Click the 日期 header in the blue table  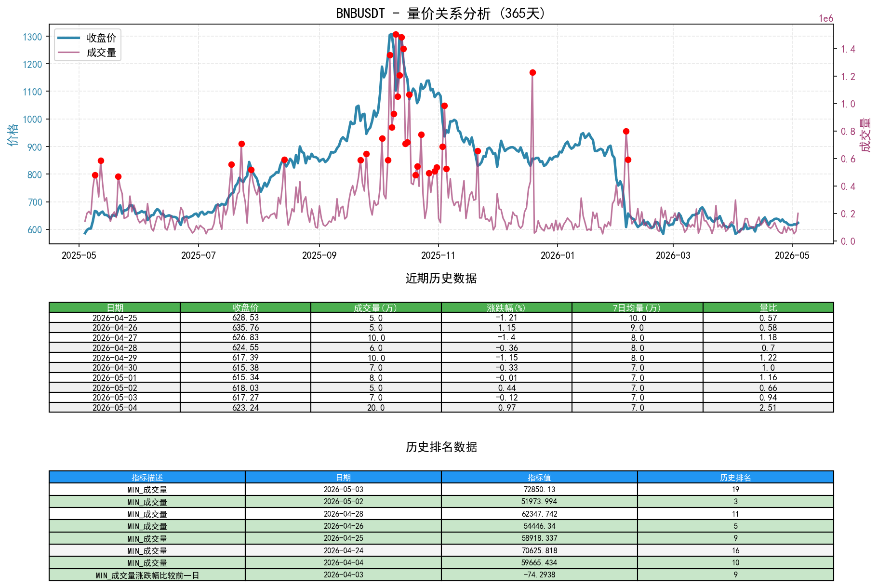(343, 477)
